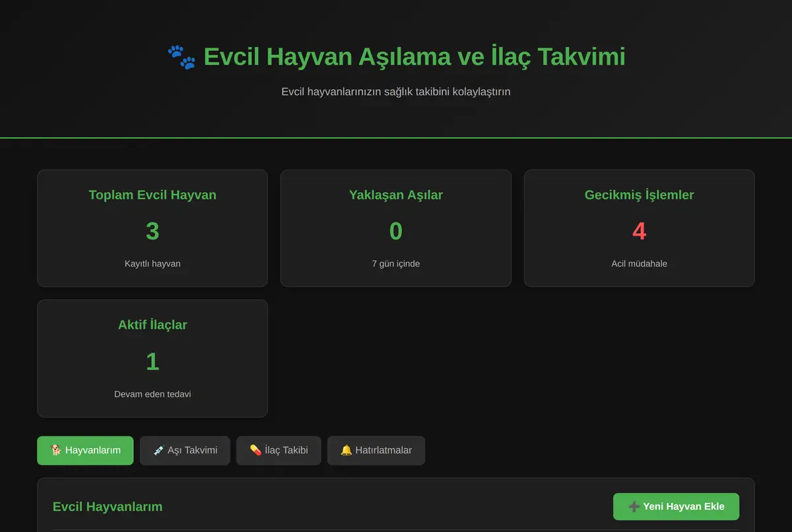
Task: Click the 'Devam eden tedavi' caption
Action: [152, 394]
